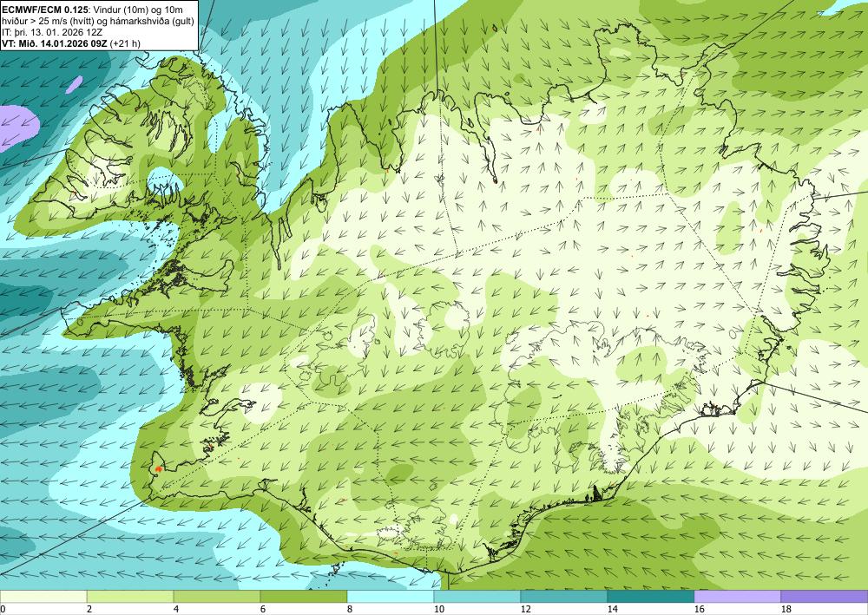The width and height of the screenshot is (868, 615).
Task: Click the legend scale label "4"
Action: (x=176, y=609)
